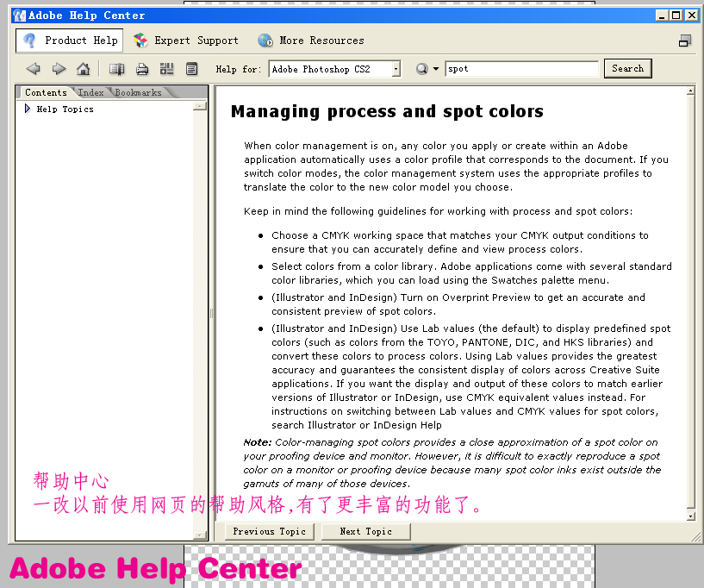Open Expert Support section
Viewport: 704px width, 588px height.
pos(186,41)
